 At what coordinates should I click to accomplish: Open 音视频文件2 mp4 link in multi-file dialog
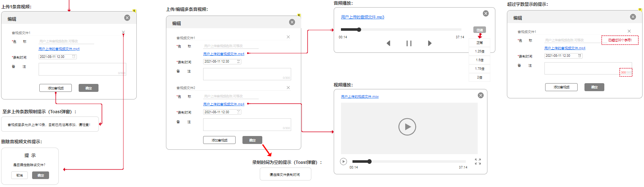224,104
